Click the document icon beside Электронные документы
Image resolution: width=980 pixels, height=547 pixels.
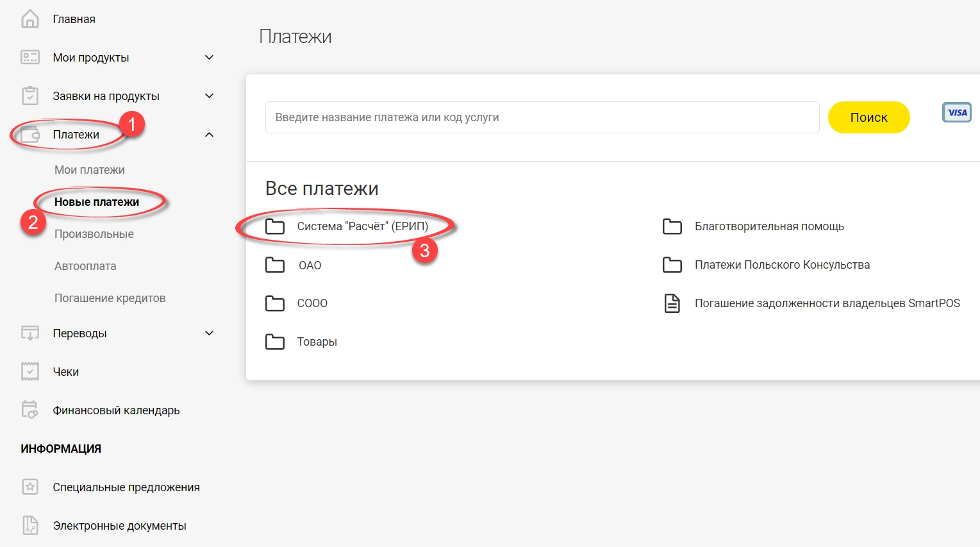pos(30,526)
